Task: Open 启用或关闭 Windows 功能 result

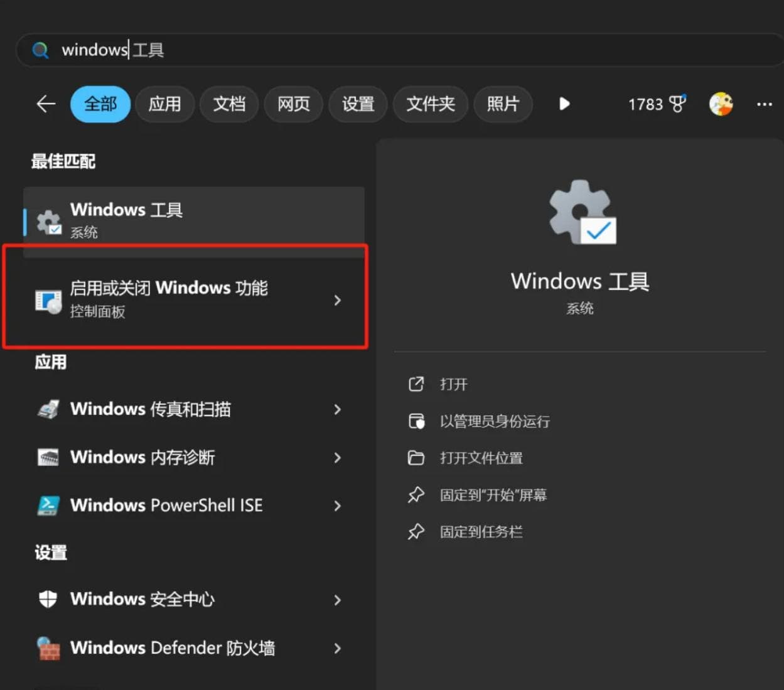Action: (x=194, y=299)
